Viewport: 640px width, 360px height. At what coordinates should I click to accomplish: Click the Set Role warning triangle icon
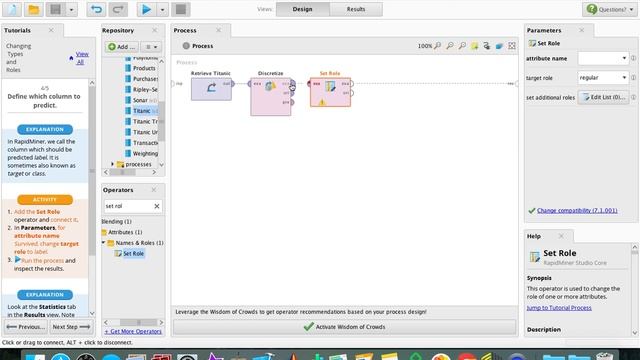tap(322, 102)
